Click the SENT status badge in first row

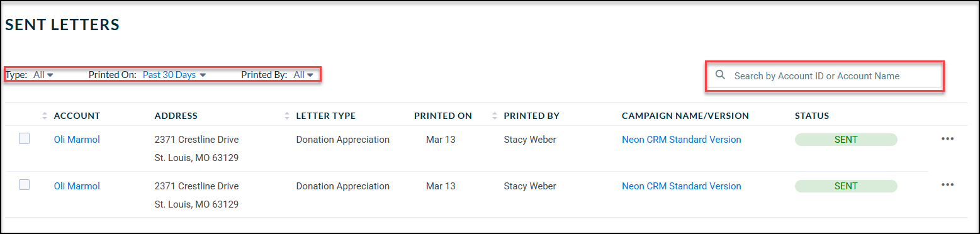click(846, 140)
